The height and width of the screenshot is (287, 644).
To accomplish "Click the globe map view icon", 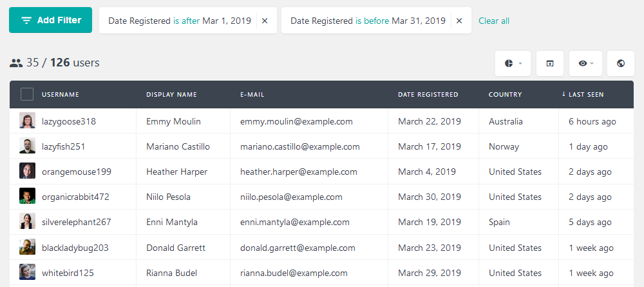I will click(x=621, y=63).
